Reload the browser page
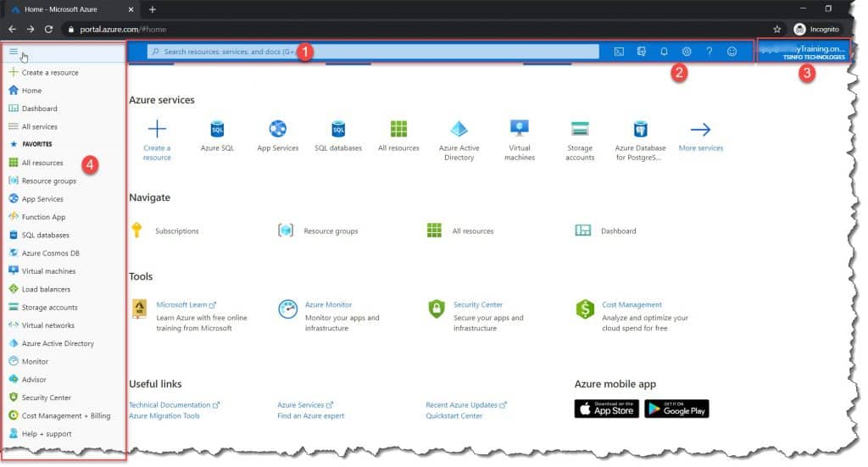This screenshot has width=868, height=467. coord(48,30)
